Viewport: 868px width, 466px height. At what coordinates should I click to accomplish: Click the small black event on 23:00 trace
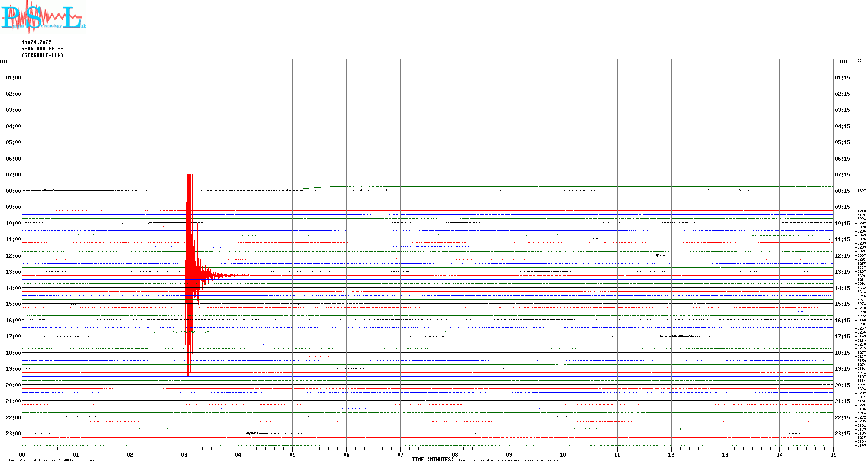click(x=251, y=433)
